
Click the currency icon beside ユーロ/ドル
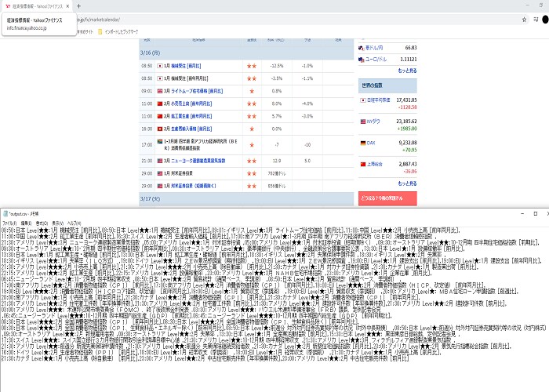(x=362, y=60)
